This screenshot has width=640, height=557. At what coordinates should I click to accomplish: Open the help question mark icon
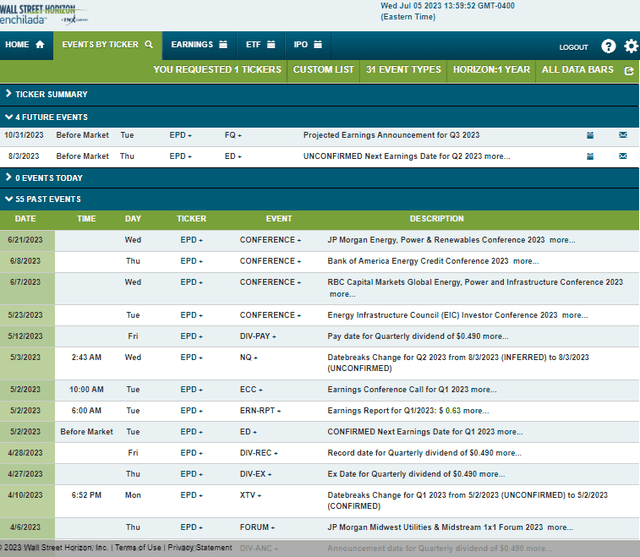click(608, 46)
